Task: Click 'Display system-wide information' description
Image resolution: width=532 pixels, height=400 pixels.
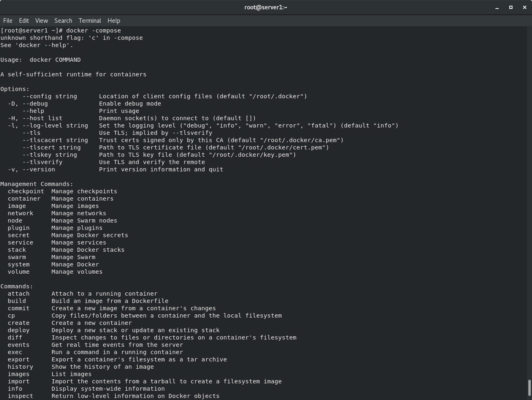Action: pyautogui.click(x=108, y=389)
